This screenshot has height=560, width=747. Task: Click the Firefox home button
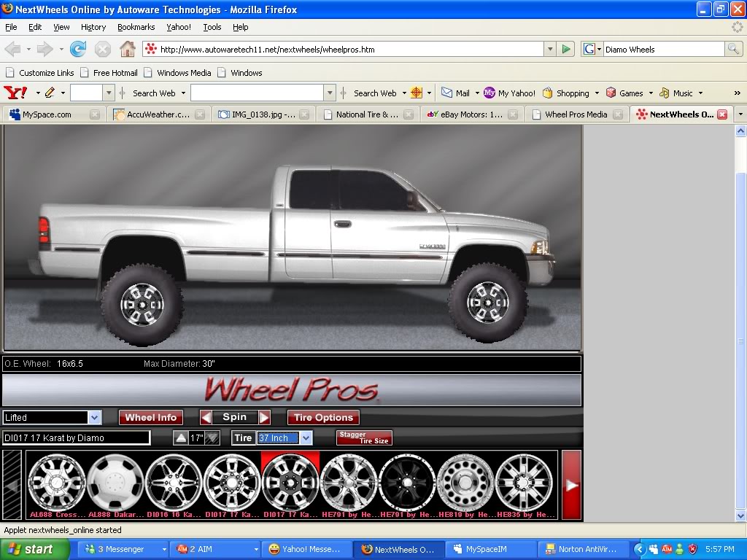point(127,49)
